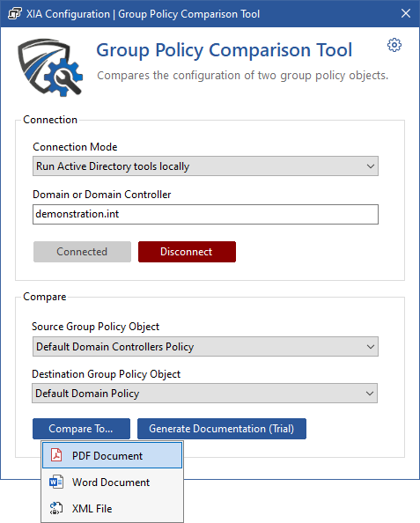Close the Group Policy Comparison Tool window
420x523 pixels.
click(406, 14)
